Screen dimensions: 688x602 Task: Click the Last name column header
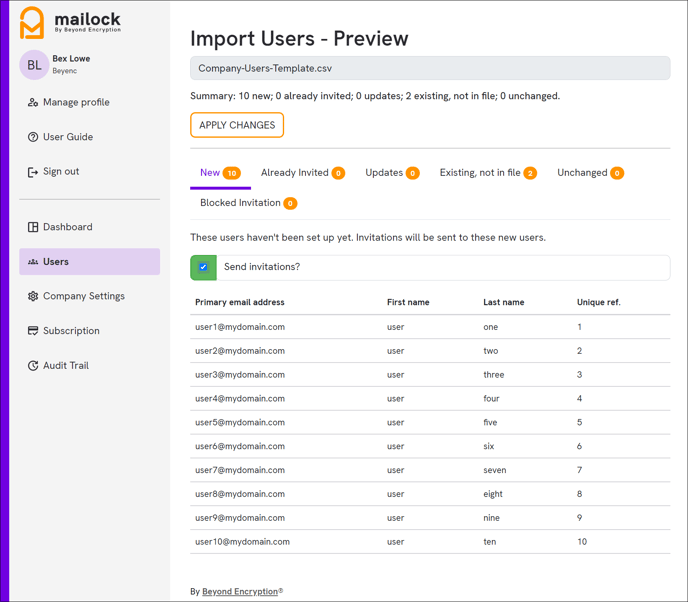click(x=504, y=302)
